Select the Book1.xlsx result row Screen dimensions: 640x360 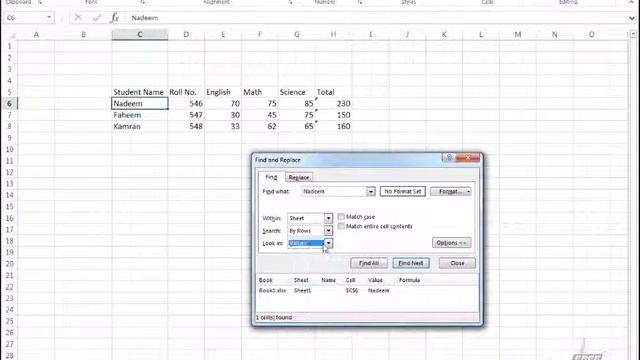(367, 291)
